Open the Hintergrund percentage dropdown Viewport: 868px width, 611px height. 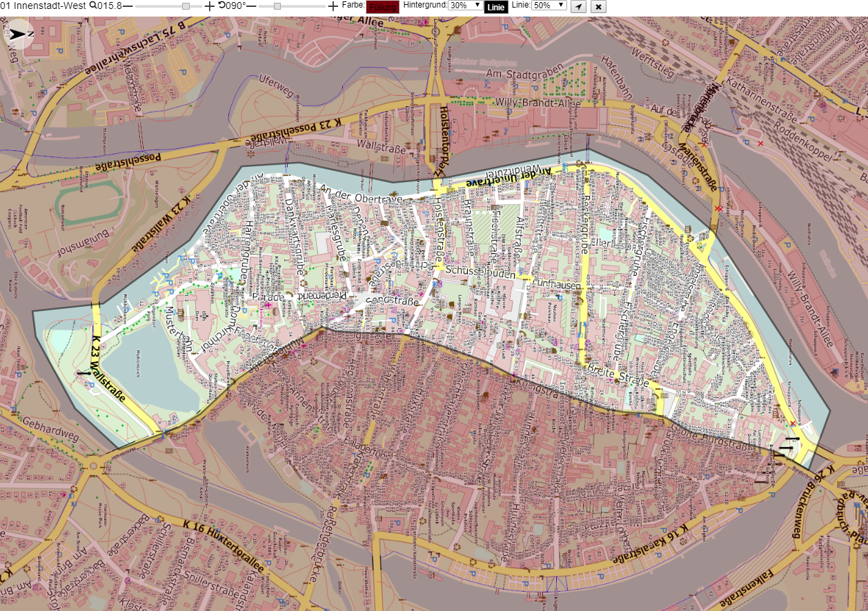(465, 6)
